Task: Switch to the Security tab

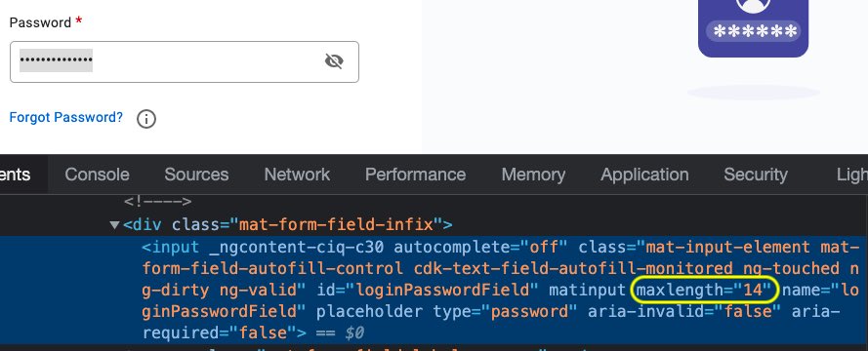Action: [756, 175]
